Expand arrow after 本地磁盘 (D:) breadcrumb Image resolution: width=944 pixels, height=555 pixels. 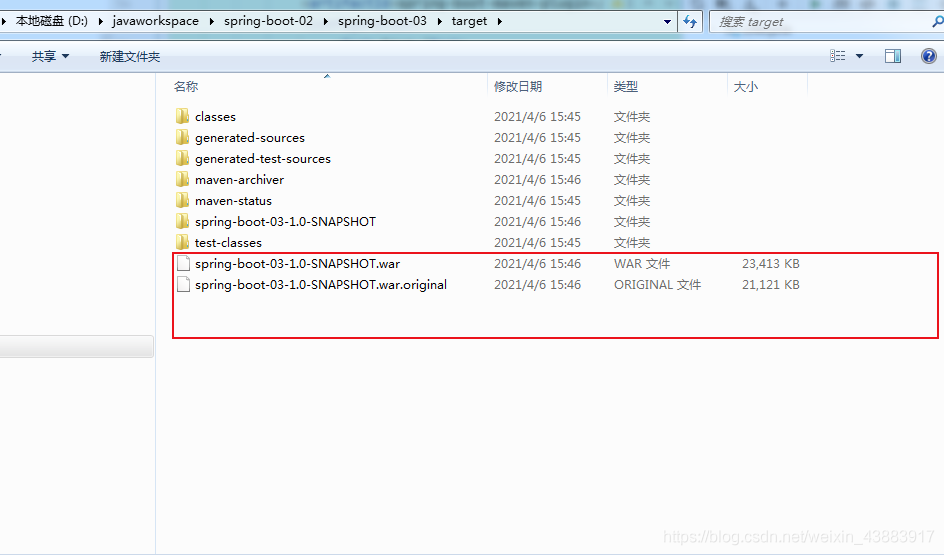click(x=100, y=22)
